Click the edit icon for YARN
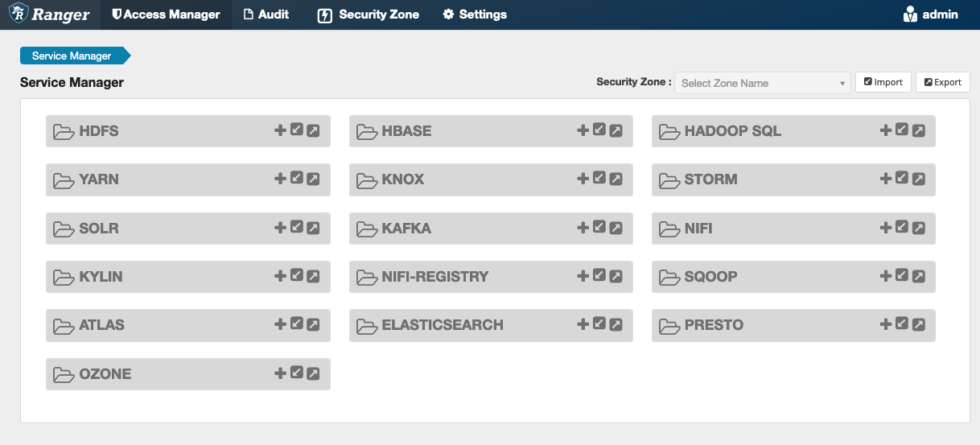 [x=297, y=179]
